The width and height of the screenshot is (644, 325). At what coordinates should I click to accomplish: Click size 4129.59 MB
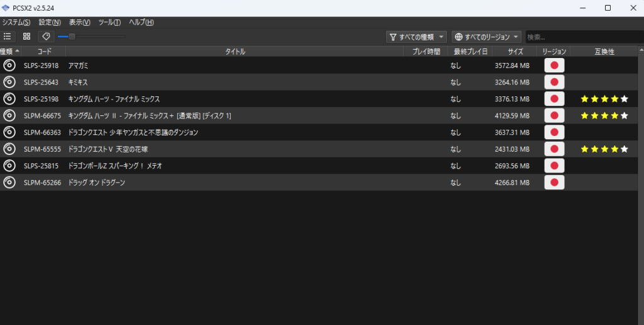pos(512,116)
